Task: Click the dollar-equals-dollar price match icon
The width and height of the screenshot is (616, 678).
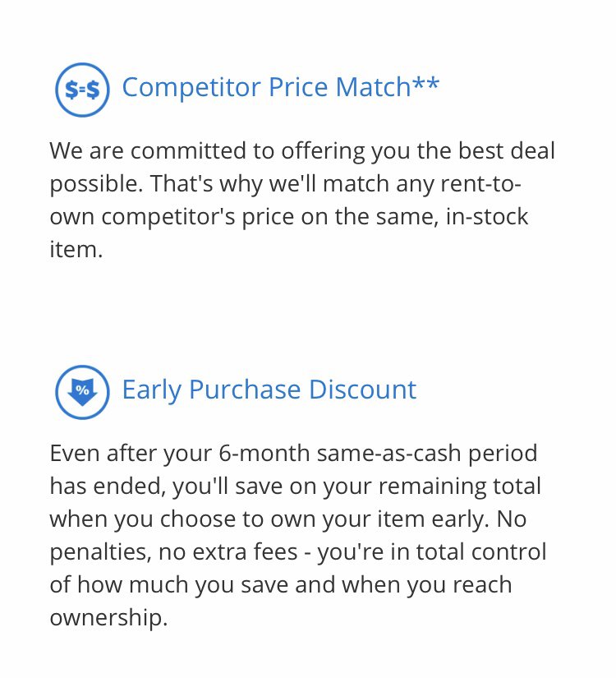Action: [x=82, y=89]
